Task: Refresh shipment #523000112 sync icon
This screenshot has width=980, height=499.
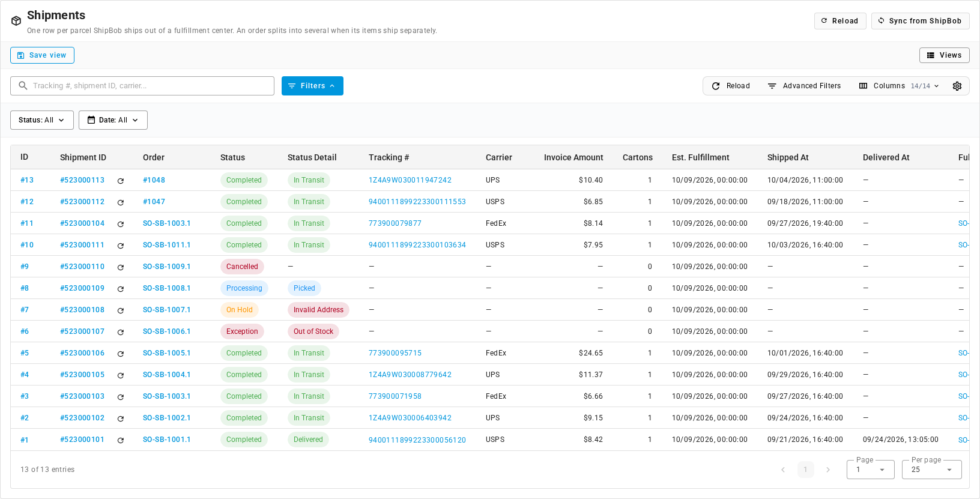Action: click(120, 202)
